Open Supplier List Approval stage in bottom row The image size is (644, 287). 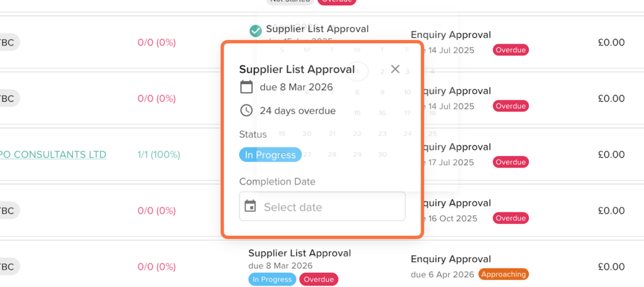click(x=300, y=253)
